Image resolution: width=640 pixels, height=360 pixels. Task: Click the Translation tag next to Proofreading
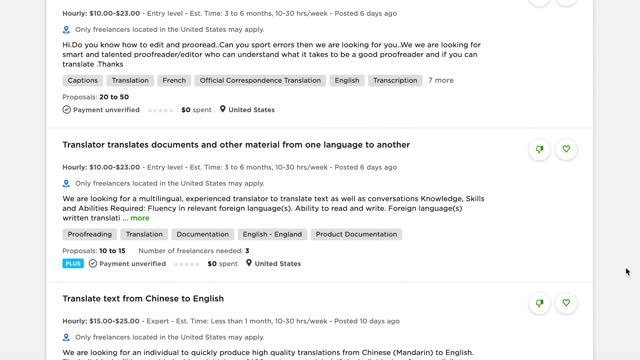coord(144,234)
